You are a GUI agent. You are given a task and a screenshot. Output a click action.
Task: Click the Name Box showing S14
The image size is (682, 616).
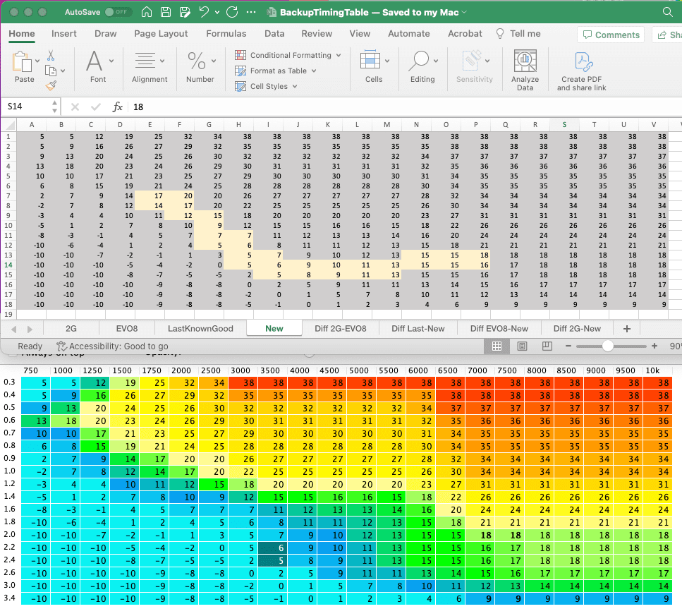(27, 107)
